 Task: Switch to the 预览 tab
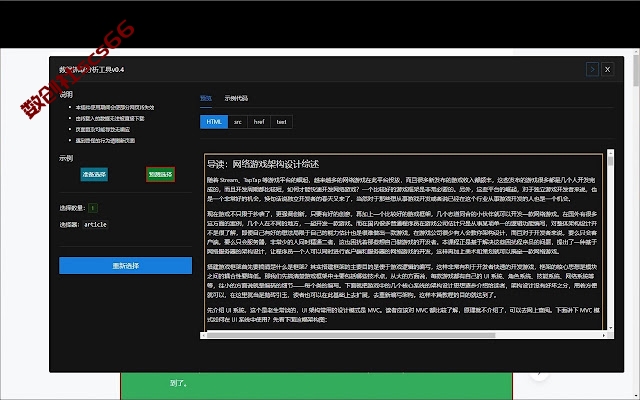(206, 98)
